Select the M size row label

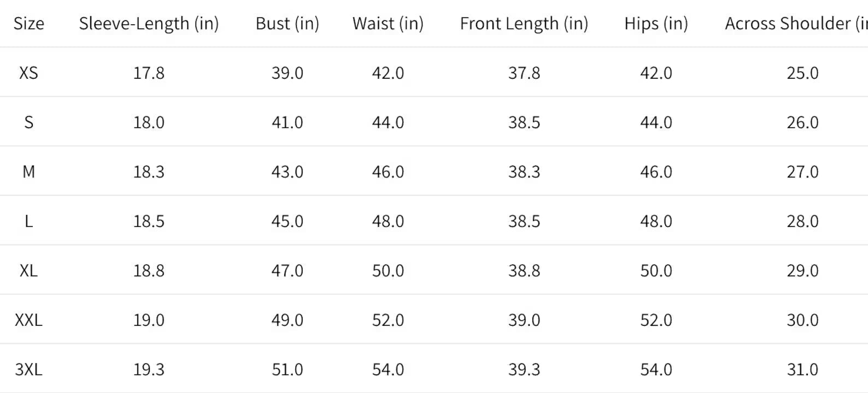tap(29, 172)
